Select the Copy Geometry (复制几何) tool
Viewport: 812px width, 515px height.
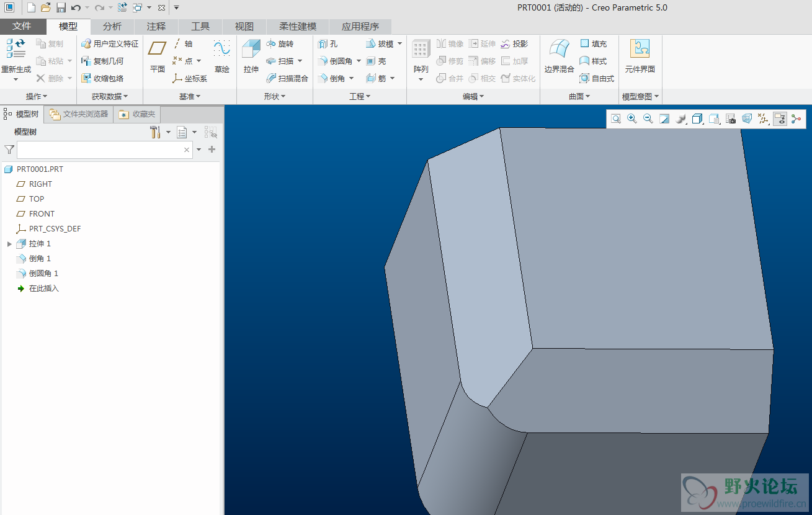(x=102, y=61)
